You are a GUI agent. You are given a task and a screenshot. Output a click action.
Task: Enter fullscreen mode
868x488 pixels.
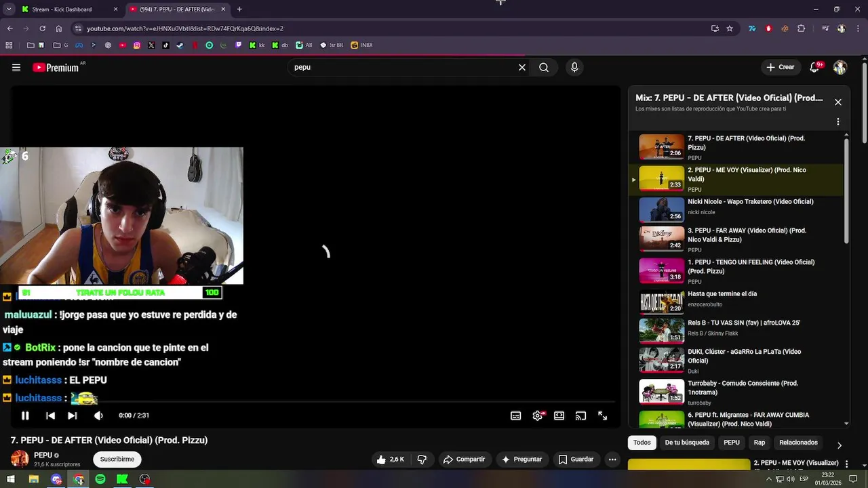tap(602, 415)
